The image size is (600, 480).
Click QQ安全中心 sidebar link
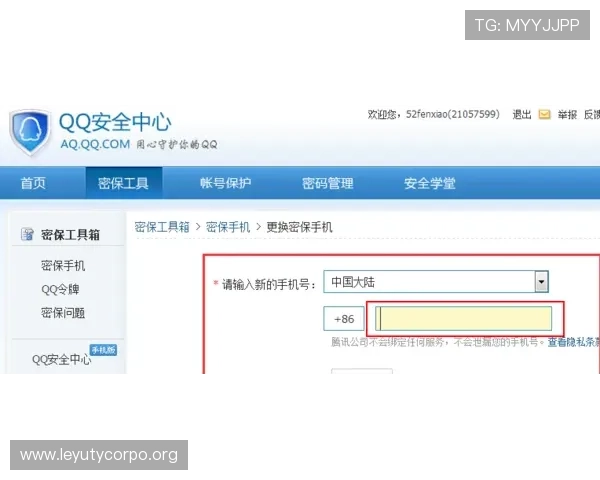pyautogui.click(x=62, y=359)
